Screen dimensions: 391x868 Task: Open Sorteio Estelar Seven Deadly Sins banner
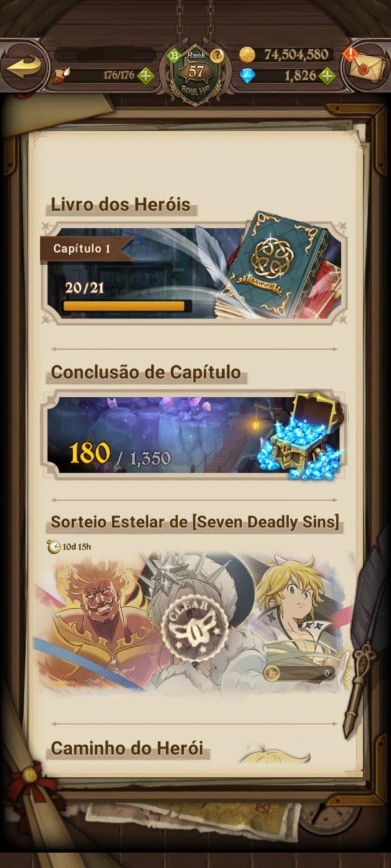coord(194,620)
